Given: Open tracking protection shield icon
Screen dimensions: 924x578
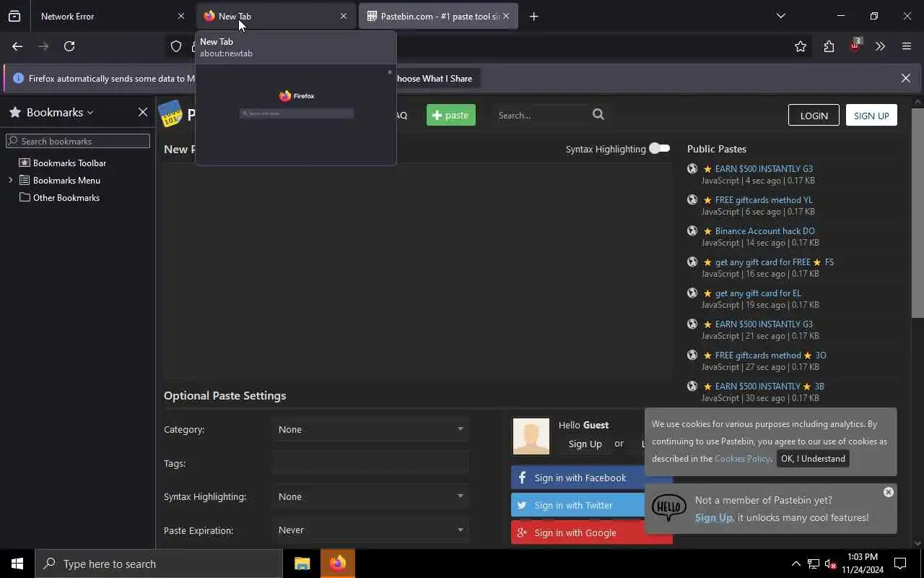Looking at the screenshot, I should click(176, 46).
